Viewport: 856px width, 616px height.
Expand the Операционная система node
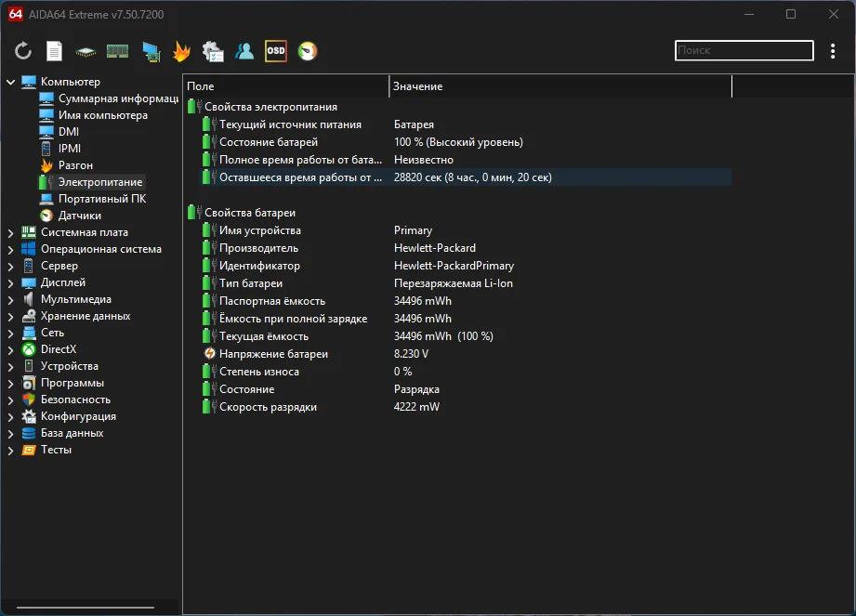(x=10, y=250)
